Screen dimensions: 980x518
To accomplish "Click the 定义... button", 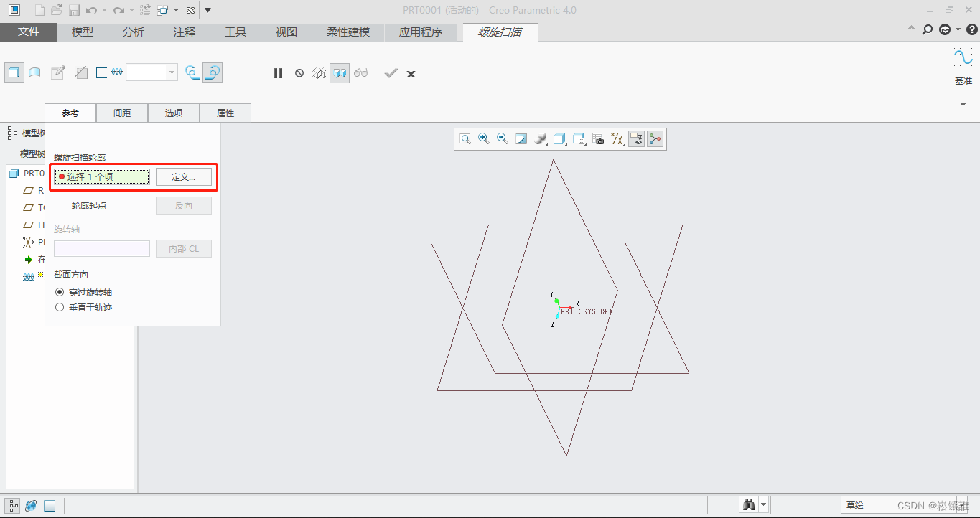I will 184,177.
